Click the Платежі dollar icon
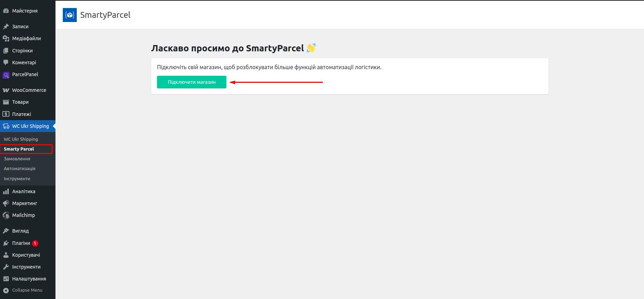Screen dimensions: 644x299 coord(6,114)
